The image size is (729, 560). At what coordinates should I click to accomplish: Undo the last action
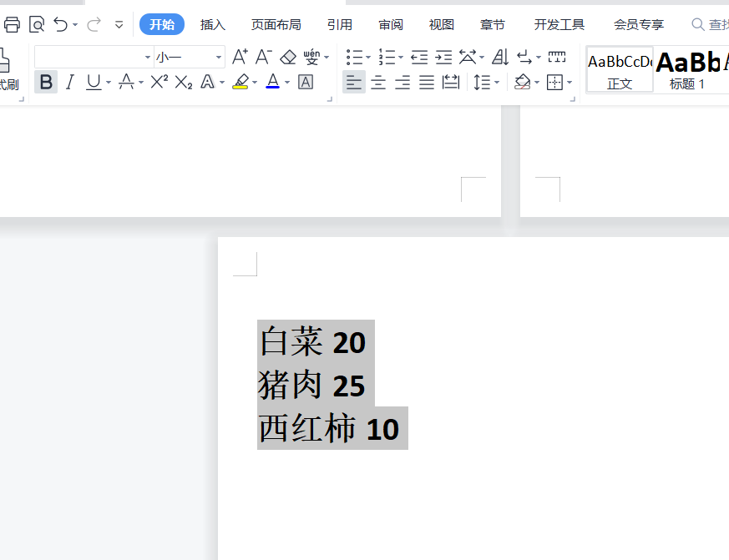(60, 24)
